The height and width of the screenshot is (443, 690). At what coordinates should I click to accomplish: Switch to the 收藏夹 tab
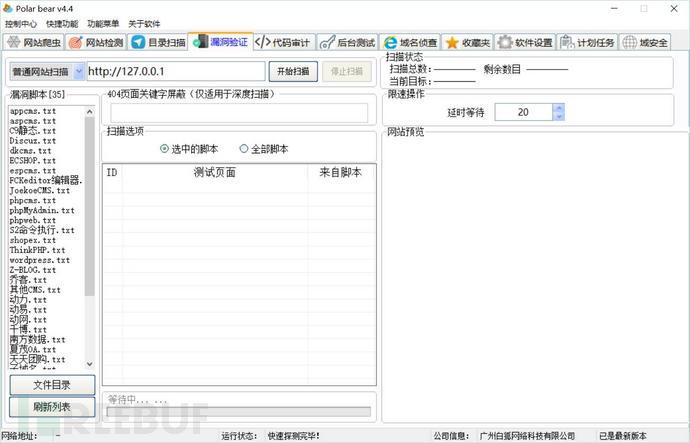pos(468,42)
